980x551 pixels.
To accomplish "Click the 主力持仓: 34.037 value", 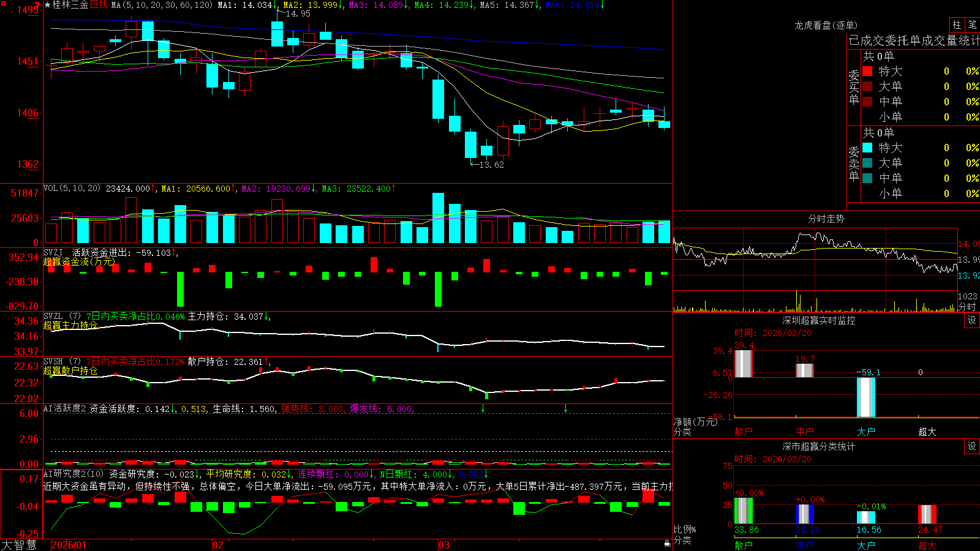I will pyautogui.click(x=228, y=316).
